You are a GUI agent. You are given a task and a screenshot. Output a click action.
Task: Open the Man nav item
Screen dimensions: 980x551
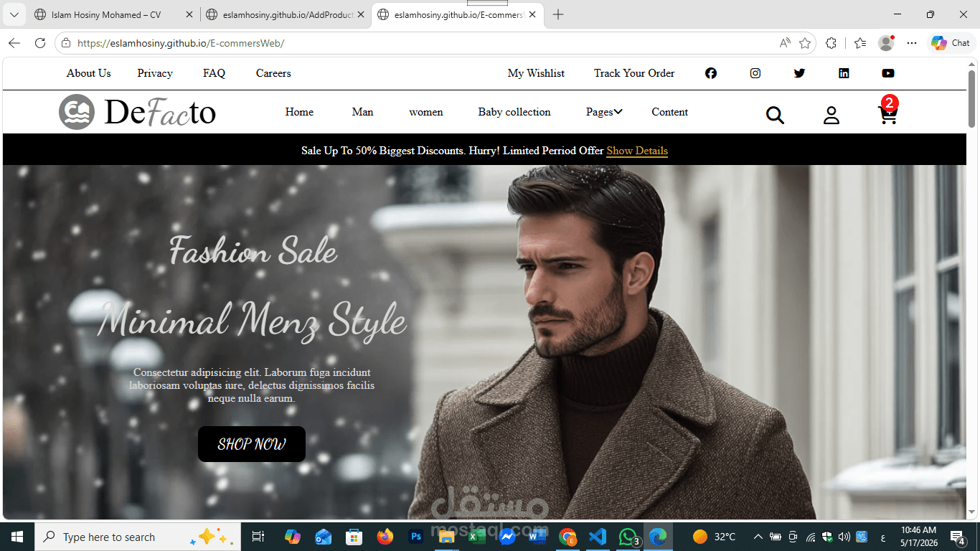pyautogui.click(x=362, y=112)
